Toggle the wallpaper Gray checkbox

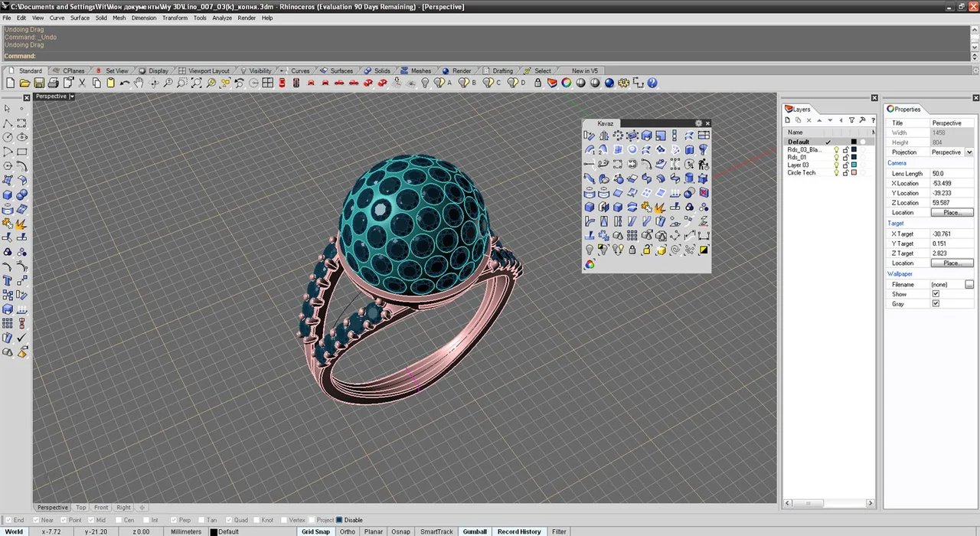click(936, 304)
